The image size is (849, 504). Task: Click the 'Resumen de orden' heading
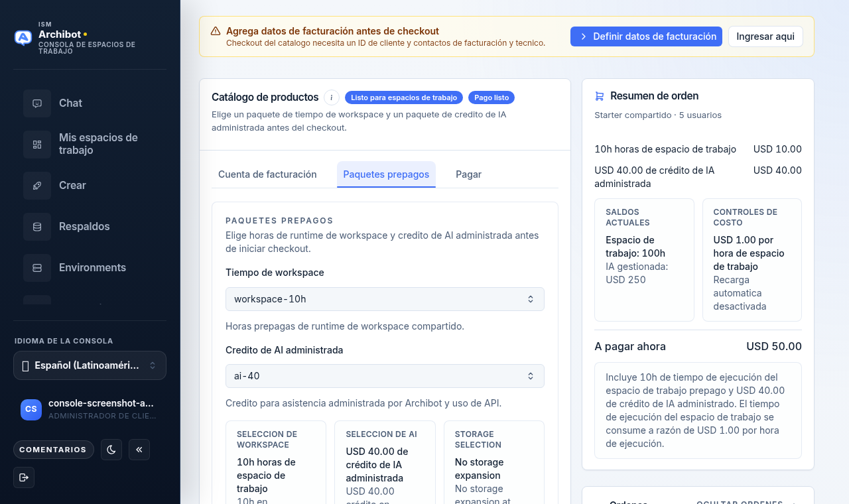(x=654, y=96)
